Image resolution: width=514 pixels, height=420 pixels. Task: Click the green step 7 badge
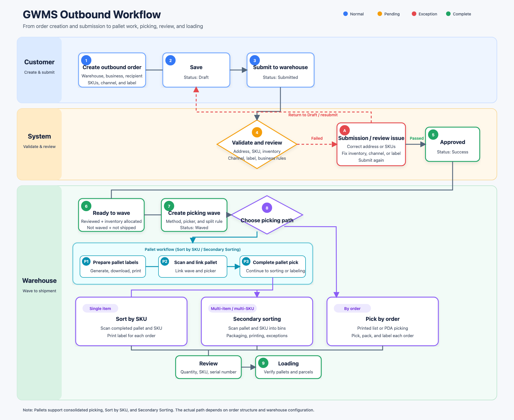click(169, 206)
